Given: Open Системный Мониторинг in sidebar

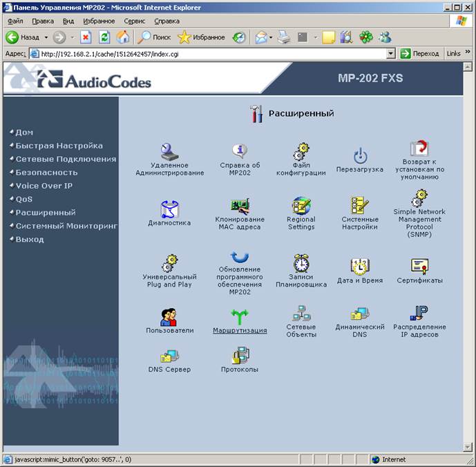Looking at the screenshot, I should pos(66,226).
